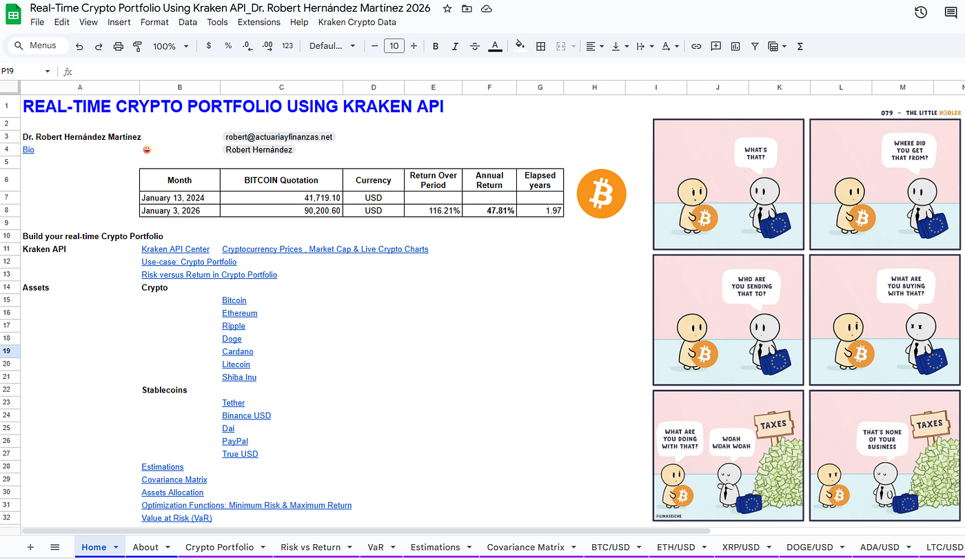Open the Kraken API Center link

(176, 249)
